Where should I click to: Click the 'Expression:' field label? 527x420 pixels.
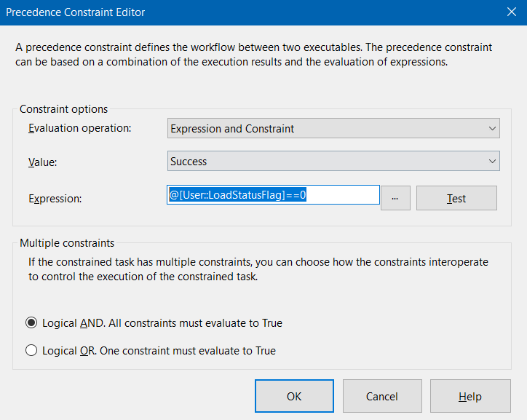(55, 199)
